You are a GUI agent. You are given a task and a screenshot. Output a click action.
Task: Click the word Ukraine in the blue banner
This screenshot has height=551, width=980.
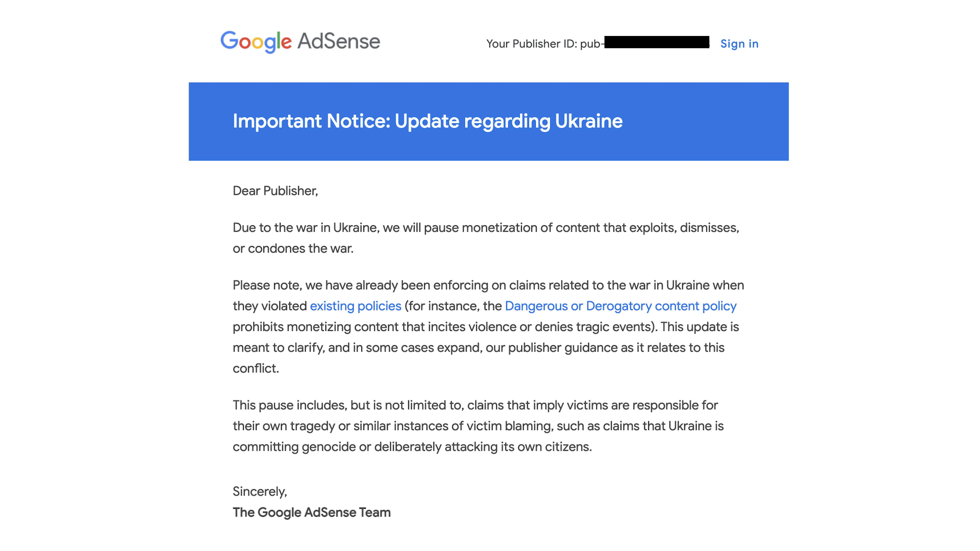(589, 121)
